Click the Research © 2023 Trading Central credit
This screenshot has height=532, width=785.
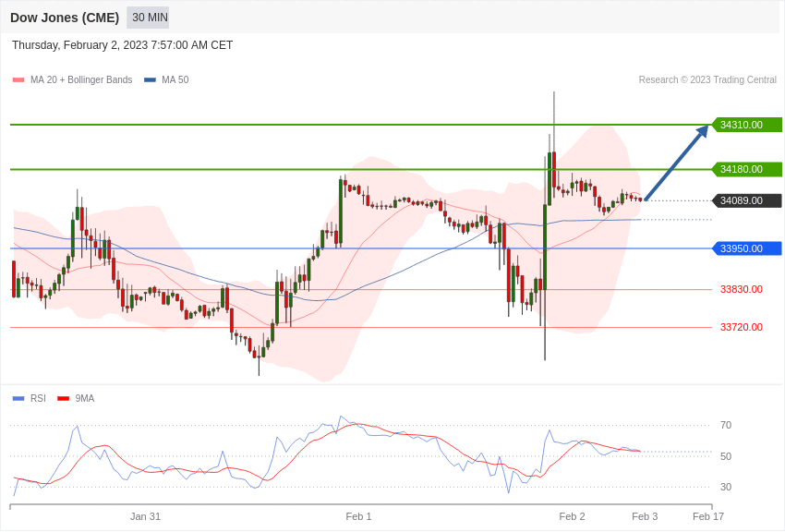(707, 79)
